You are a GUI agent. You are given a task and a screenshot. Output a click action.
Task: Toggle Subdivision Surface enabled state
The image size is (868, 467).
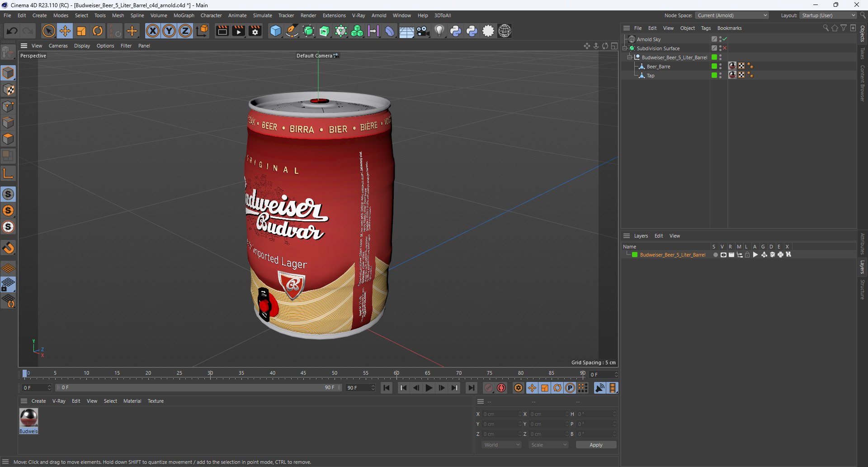tap(725, 48)
